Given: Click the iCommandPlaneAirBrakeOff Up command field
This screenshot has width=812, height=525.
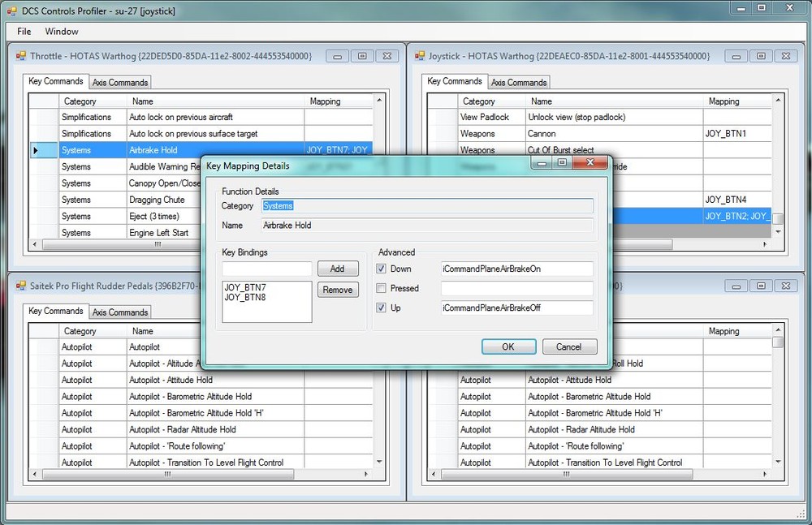Looking at the screenshot, I should pos(516,308).
